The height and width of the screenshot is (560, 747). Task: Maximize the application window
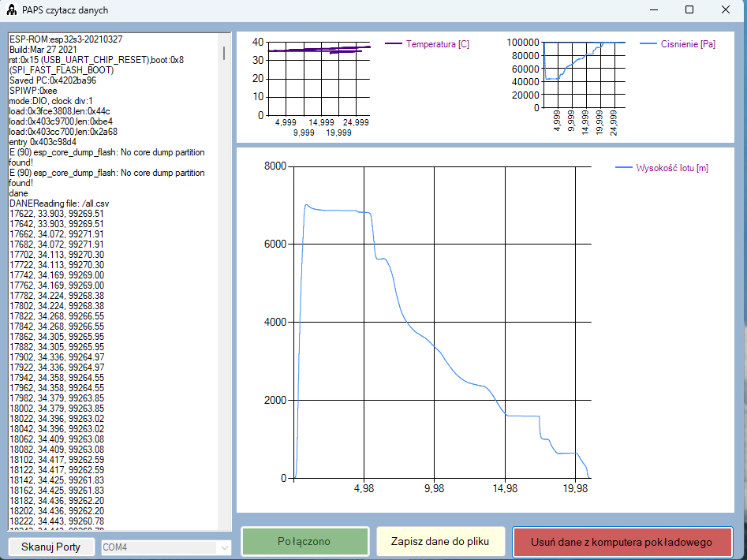[689, 10]
